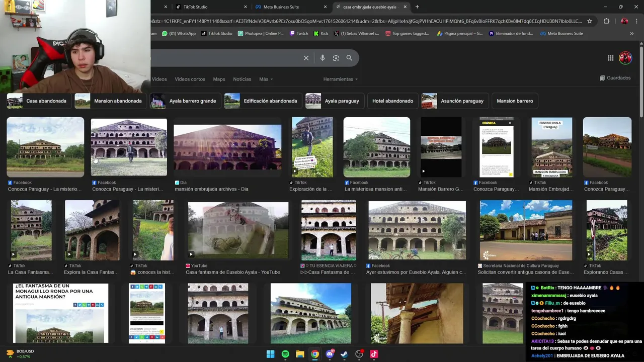Open the Página principal bookmark
644x362 pixels.
(459, 34)
